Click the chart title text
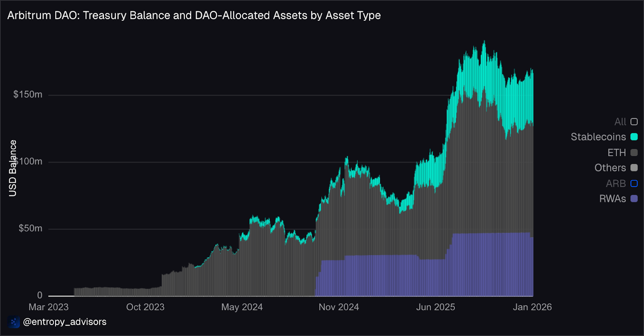This screenshot has width=644, height=336. pyautogui.click(x=194, y=15)
